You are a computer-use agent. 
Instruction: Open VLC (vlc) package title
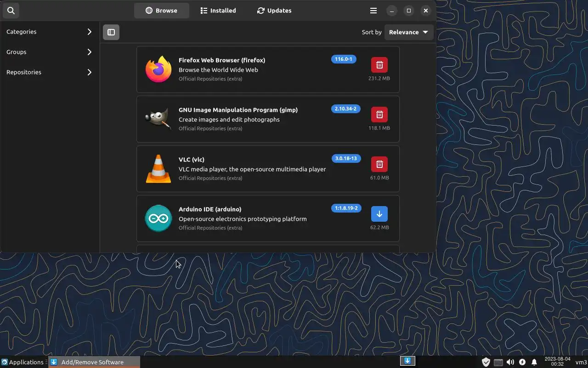point(192,160)
